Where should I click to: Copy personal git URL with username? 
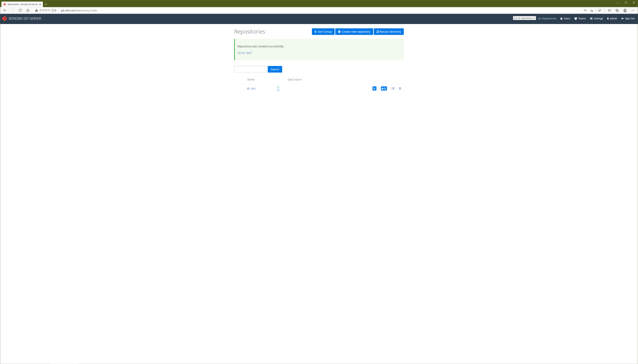click(384, 88)
